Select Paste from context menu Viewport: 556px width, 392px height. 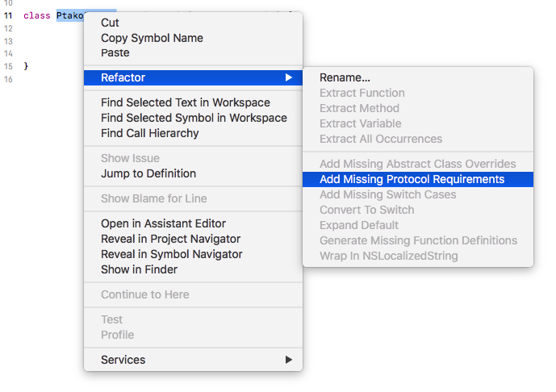[115, 52]
